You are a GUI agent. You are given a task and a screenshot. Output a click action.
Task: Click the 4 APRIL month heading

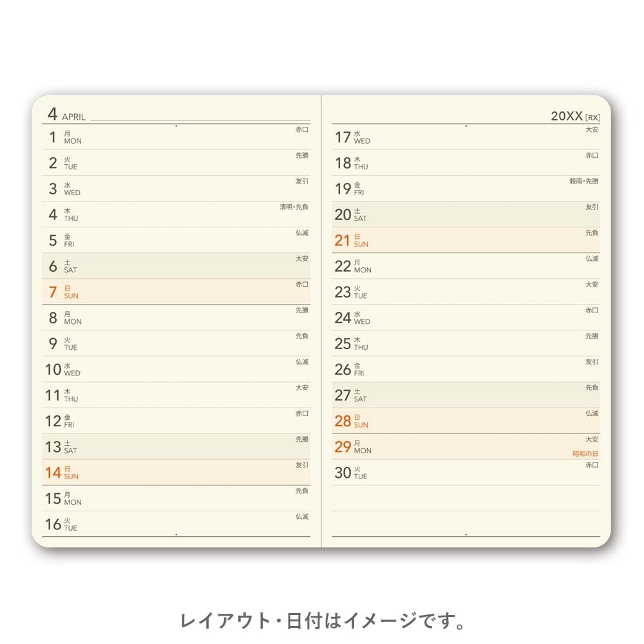click(x=66, y=115)
